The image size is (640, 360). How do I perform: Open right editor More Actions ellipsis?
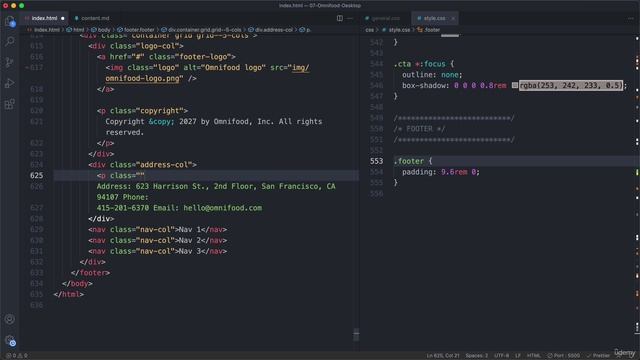(631, 18)
